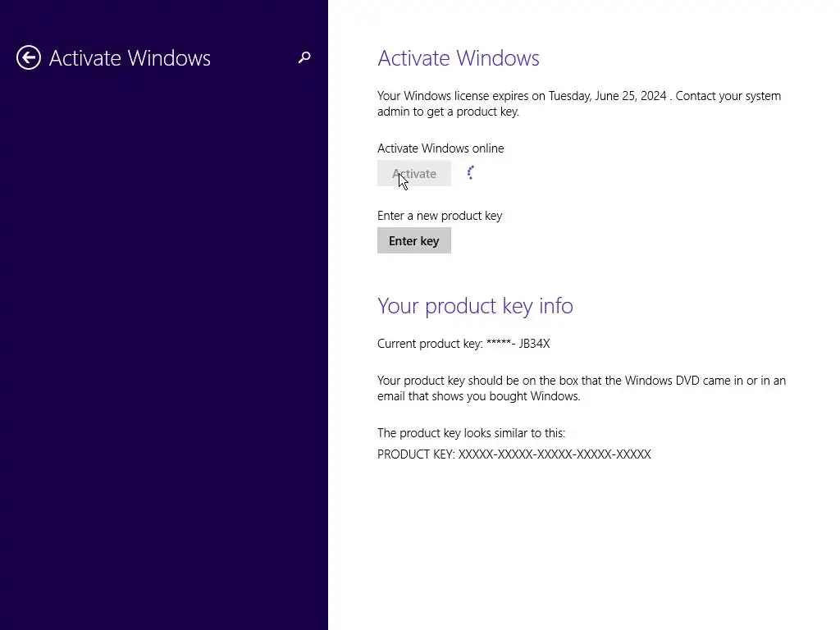Select the word PRODUCT KEY: in capitals
The image size is (840, 630).
[416, 454]
